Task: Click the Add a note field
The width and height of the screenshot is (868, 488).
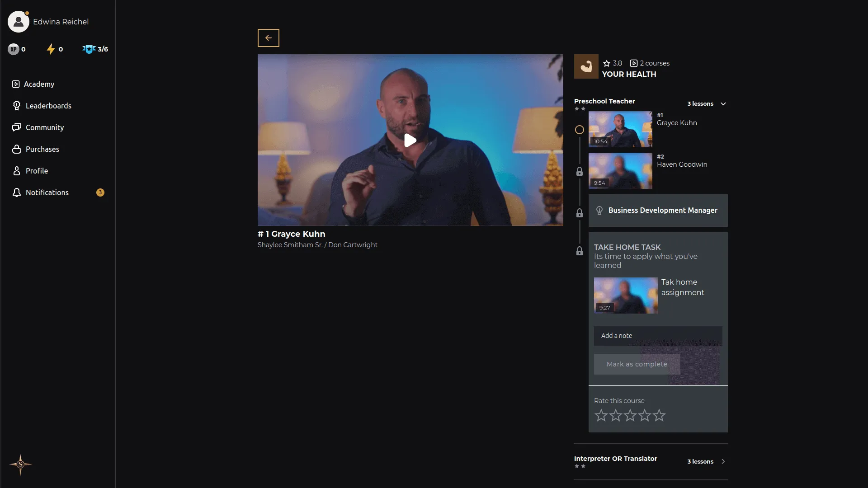Action: pyautogui.click(x=657, y=336)
